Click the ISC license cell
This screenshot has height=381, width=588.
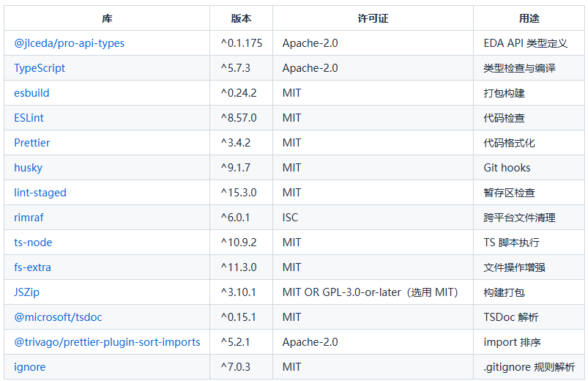(x=373, y=218)
